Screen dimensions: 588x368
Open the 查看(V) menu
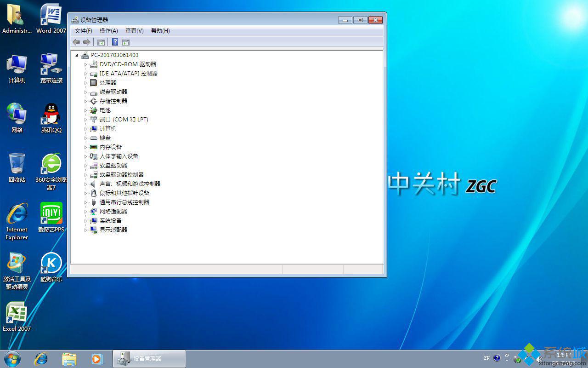pos(135,31)
